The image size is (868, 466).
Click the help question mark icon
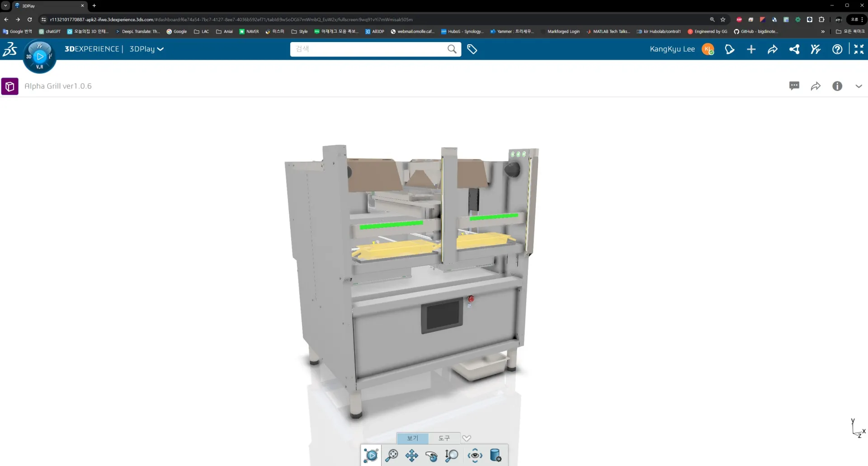(837, 49)
